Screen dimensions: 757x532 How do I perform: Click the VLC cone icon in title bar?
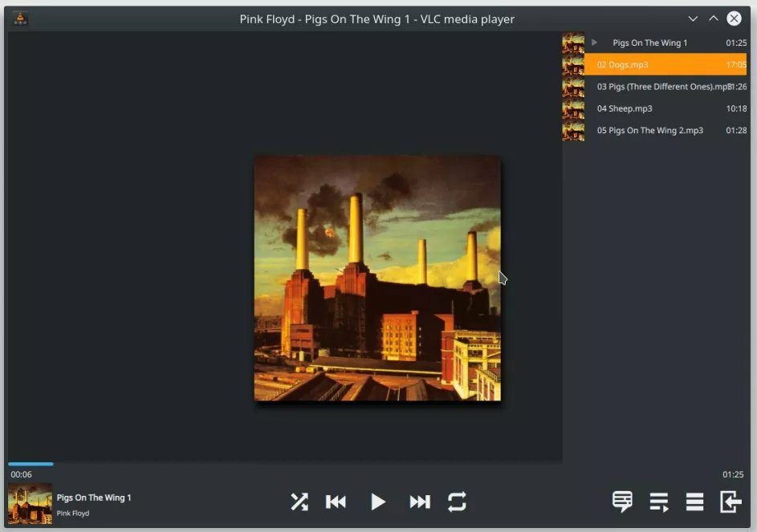pyautogui.click(x=20, y=18)
